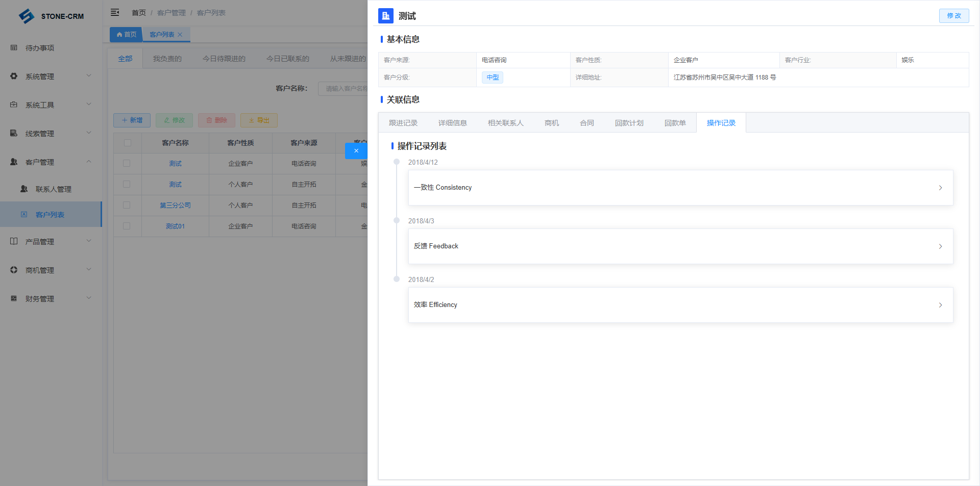Image resolution: width=980 pixels, height=486 pixels.
Task: Check the checkbox for 第三分公司 row
Action: point(127,206)
